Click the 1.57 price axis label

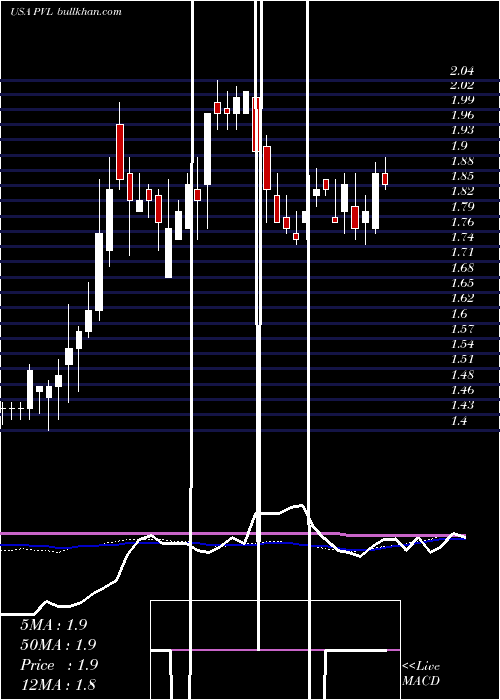pyautogui.click(x=462, y=329)
